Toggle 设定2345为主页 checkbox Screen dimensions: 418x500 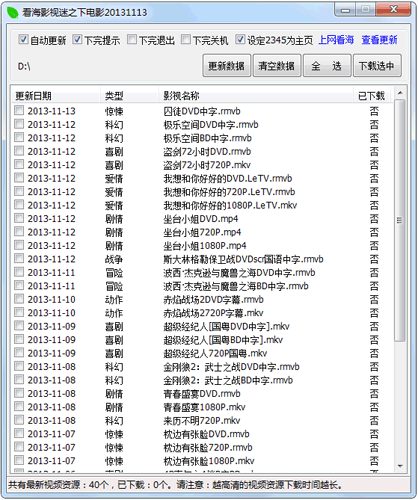240,40
